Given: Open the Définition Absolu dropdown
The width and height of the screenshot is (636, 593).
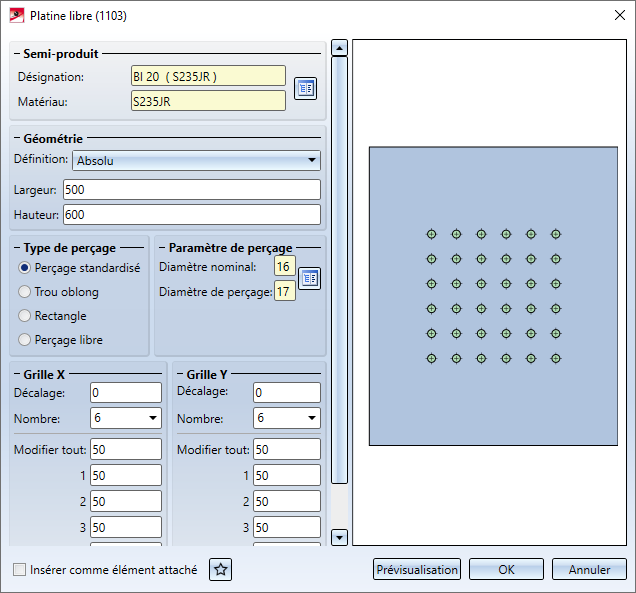Looking at the screenshot, I should point(196,160).
